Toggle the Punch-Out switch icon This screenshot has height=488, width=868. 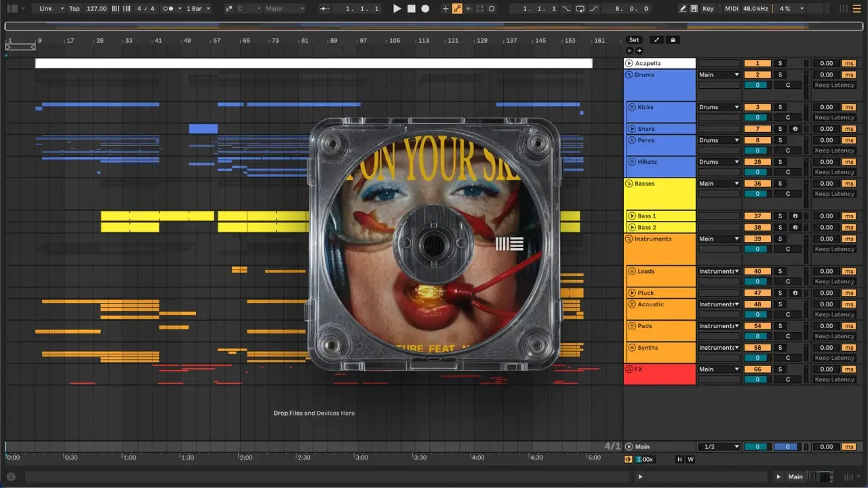[x=594, y=9]
